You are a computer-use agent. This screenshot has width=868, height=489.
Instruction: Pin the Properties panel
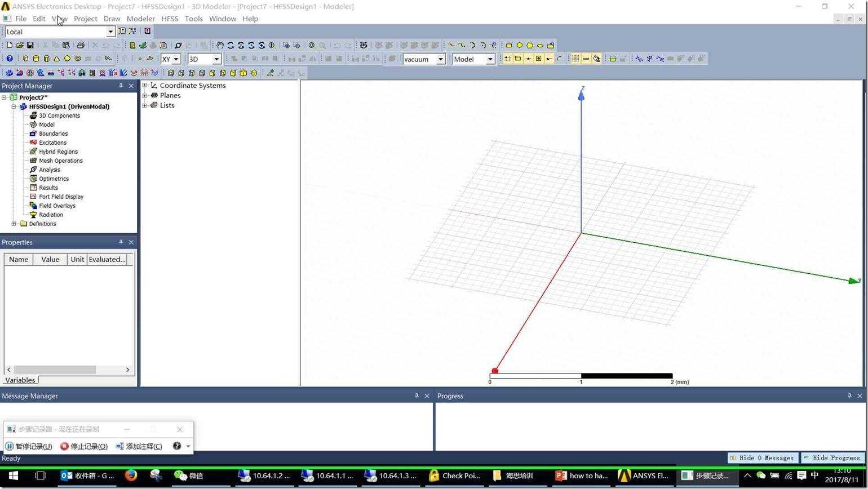(x=121, y=242)
